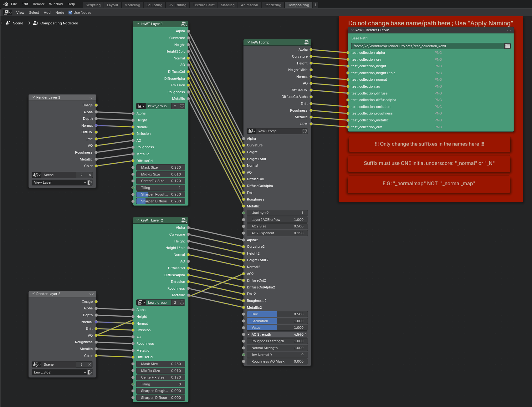Open the Node menu
This screenshot has width=532, height=407.
(59, 13)
